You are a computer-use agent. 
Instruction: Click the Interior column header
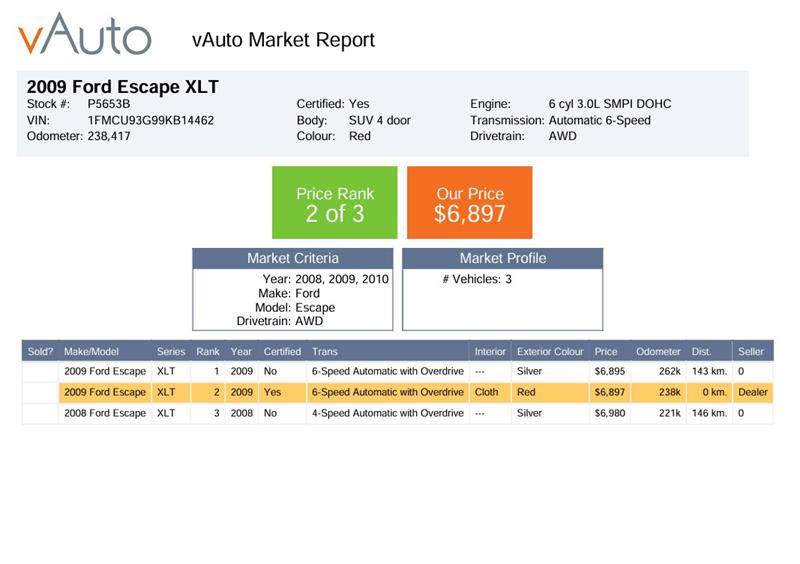pyautogui.click(x=490, y=352)
